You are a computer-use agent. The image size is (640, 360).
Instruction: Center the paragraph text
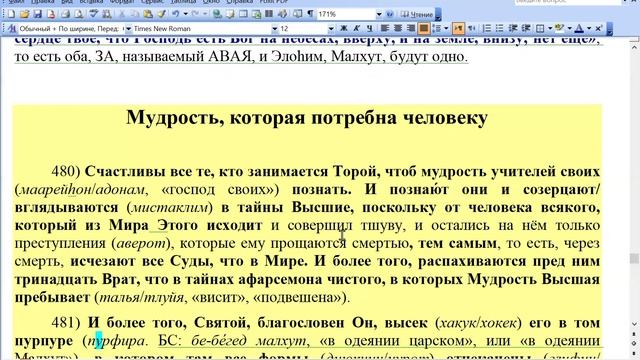[x=398, y=29]
